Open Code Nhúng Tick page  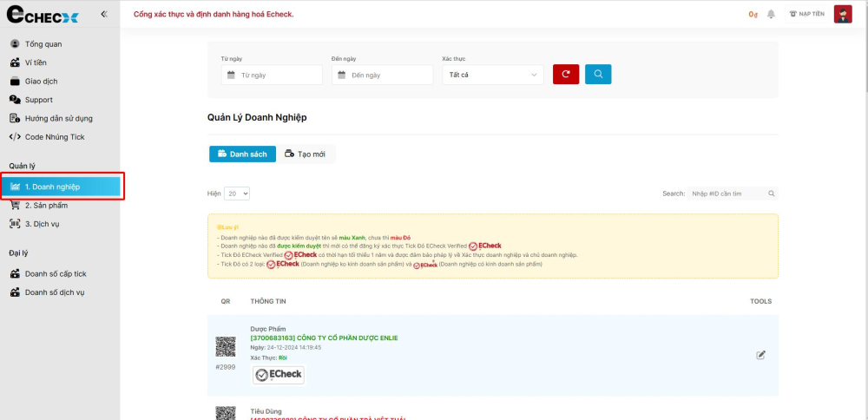(54, 137)
